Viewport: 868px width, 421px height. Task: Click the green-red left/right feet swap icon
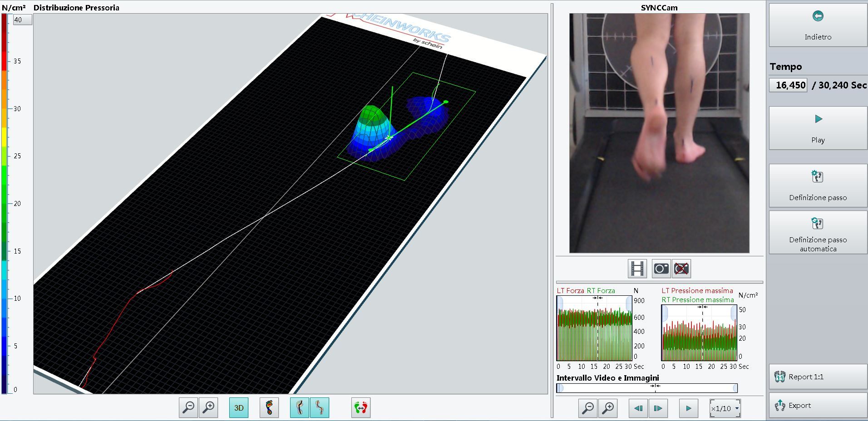point(361,407)
